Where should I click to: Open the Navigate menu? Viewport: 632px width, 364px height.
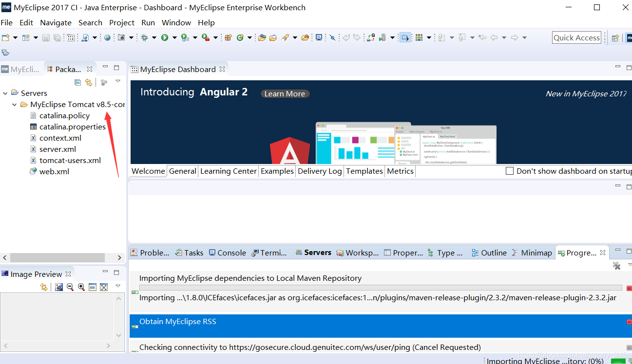pos(56,22)
